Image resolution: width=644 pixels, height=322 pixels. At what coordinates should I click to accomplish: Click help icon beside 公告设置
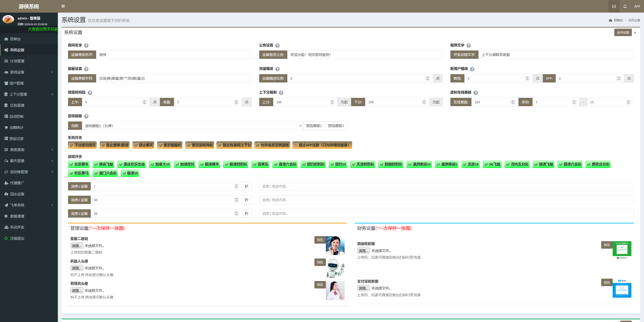pos(277,45)
